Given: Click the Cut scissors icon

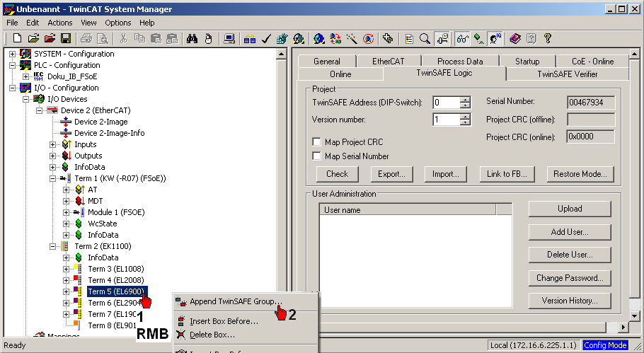Looking at the screenshot, I should coord(123,39).
